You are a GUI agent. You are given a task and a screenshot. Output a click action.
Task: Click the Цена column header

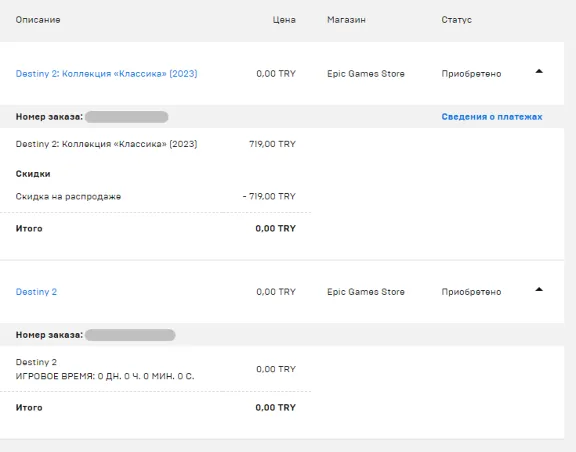coord(284,20)
